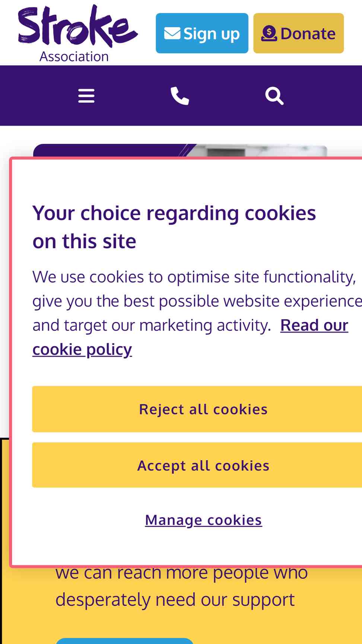Click the Donate button
Viewport: 362px width, 644px height.
click(x=299, y=33)
